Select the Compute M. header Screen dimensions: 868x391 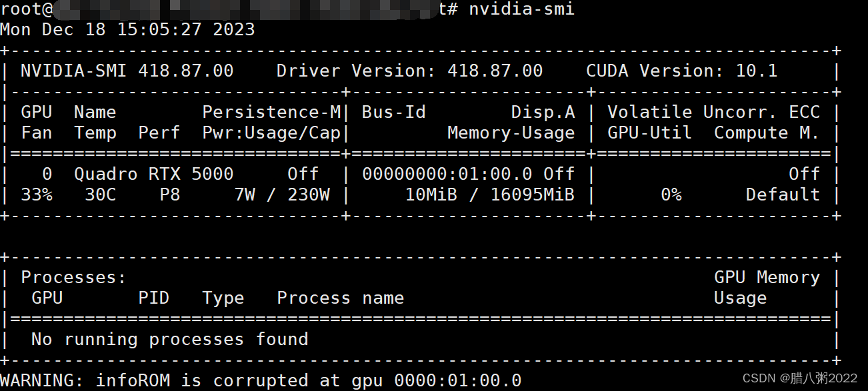point(767,133)
